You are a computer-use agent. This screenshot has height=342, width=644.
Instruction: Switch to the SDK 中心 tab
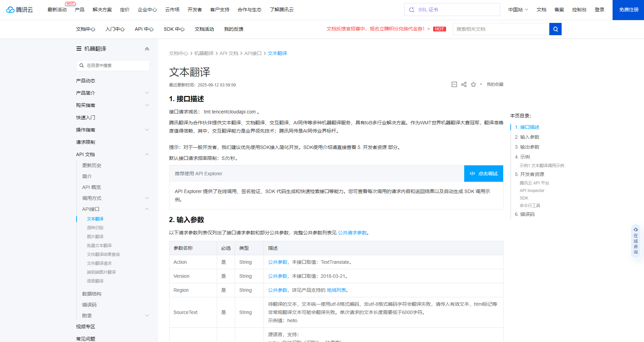point(174,29)
